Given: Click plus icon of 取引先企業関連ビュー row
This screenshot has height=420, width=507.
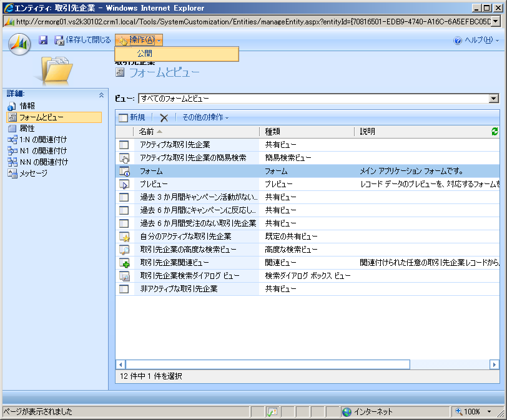Looking at the screenshot, I should pos(124,263).
